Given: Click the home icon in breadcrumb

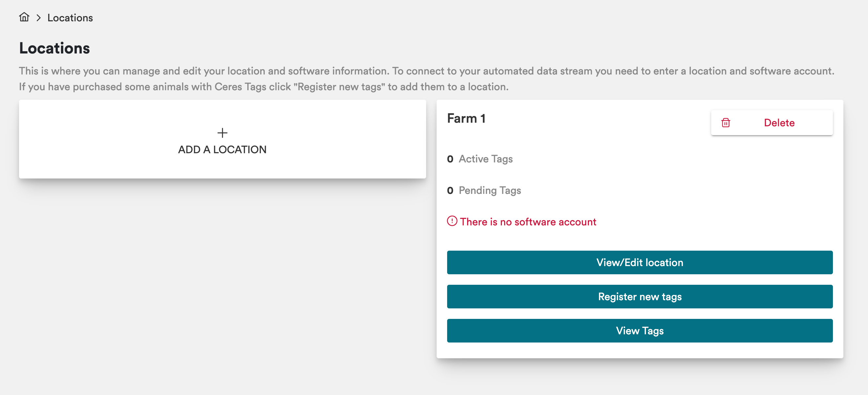Looking at the screenshot, I should tap(24, 17).
